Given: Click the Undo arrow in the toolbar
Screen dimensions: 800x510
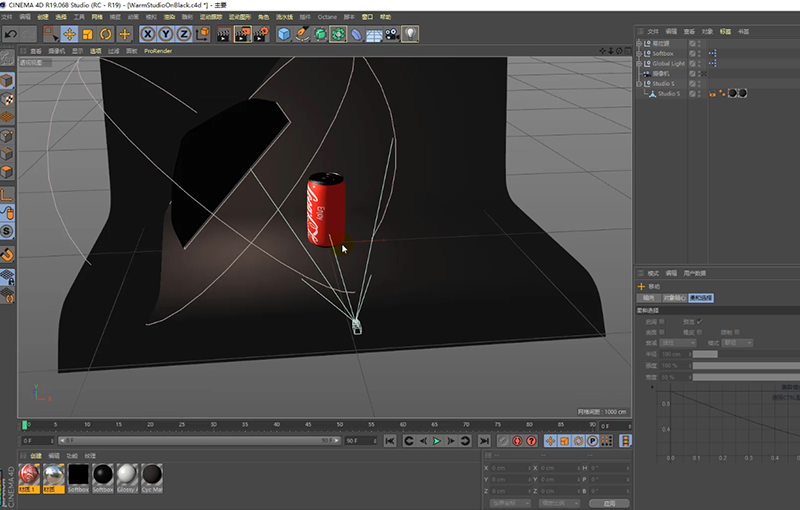Looking at the screenshot, I should 11,34.
